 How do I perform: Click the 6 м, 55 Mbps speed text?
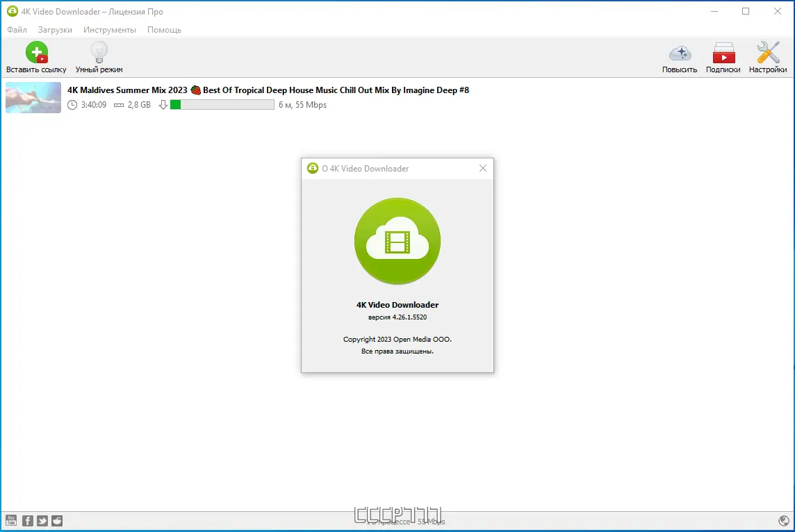303,105
